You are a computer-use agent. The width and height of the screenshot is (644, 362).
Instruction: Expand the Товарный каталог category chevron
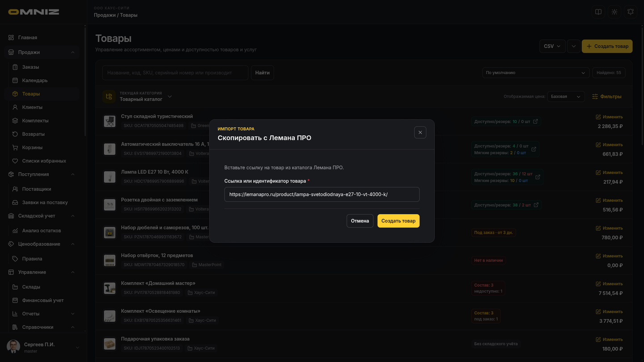pyautogui.click(x=169, y=97)
